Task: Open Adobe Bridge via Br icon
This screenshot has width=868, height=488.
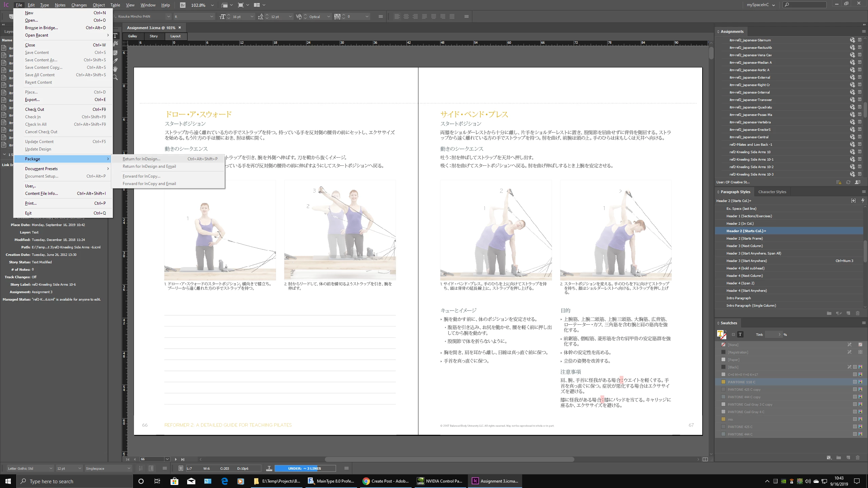Action: (x=183, y=5)
